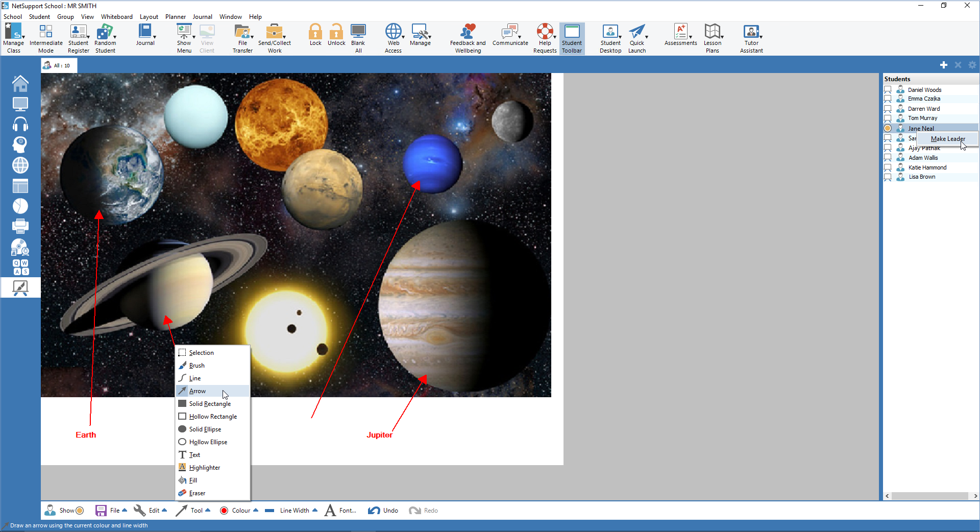980x532 pixels.
Task: Click the add tab plus above Students
Action: tap(944, 65)
